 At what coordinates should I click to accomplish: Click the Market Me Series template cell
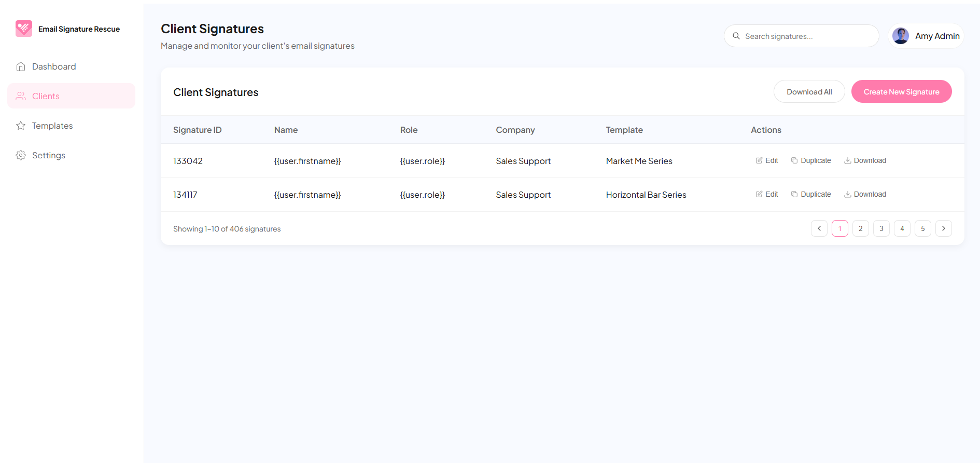pyautogui.click(x=639, y=161)
